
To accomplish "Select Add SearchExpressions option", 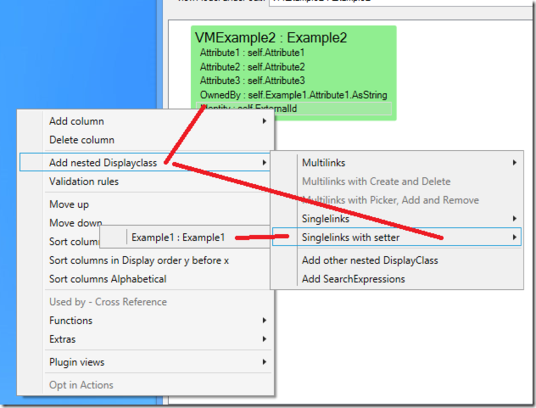I will pyautogui.click(x=397, y=279).
